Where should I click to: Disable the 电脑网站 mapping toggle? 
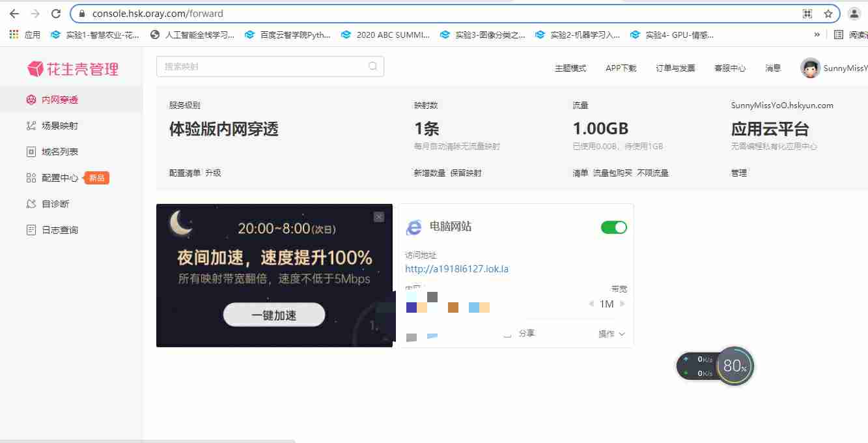[x=613, y=227]
